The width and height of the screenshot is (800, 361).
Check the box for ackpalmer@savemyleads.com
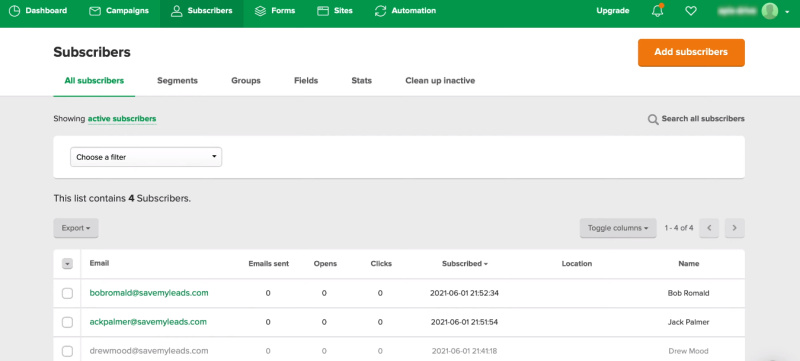[67, 322]
